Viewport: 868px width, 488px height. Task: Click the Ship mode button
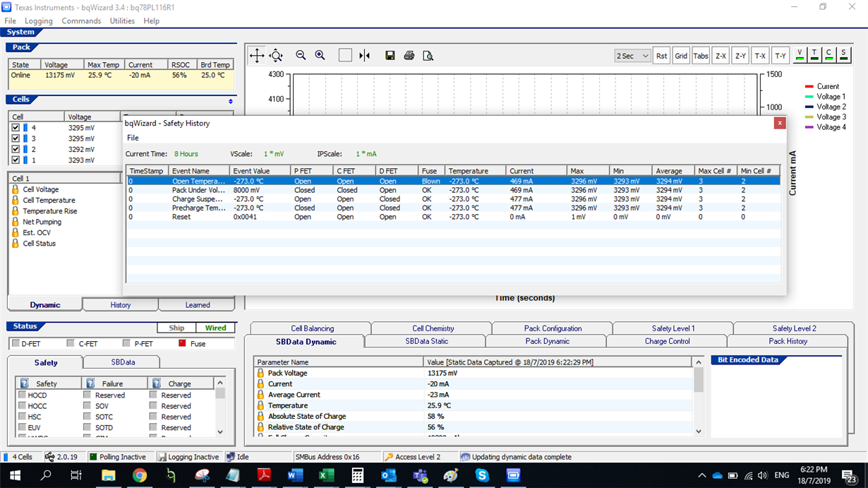tap(176, 328)
